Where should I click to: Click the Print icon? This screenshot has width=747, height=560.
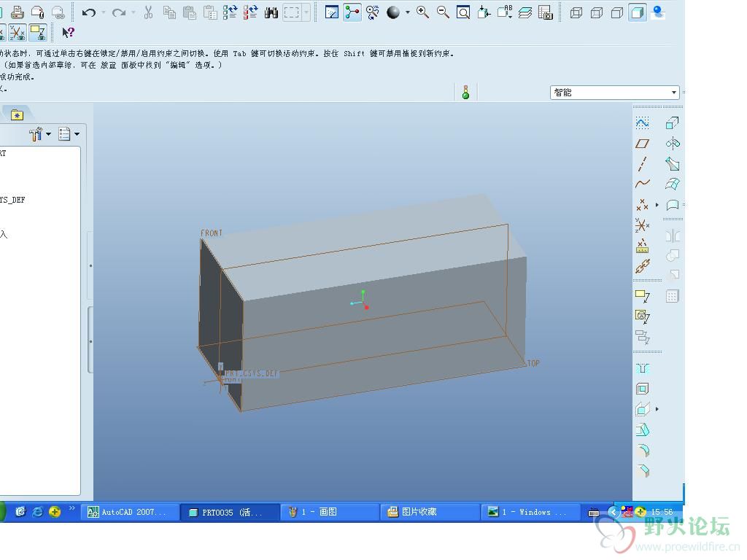click(x=18, y=12)
